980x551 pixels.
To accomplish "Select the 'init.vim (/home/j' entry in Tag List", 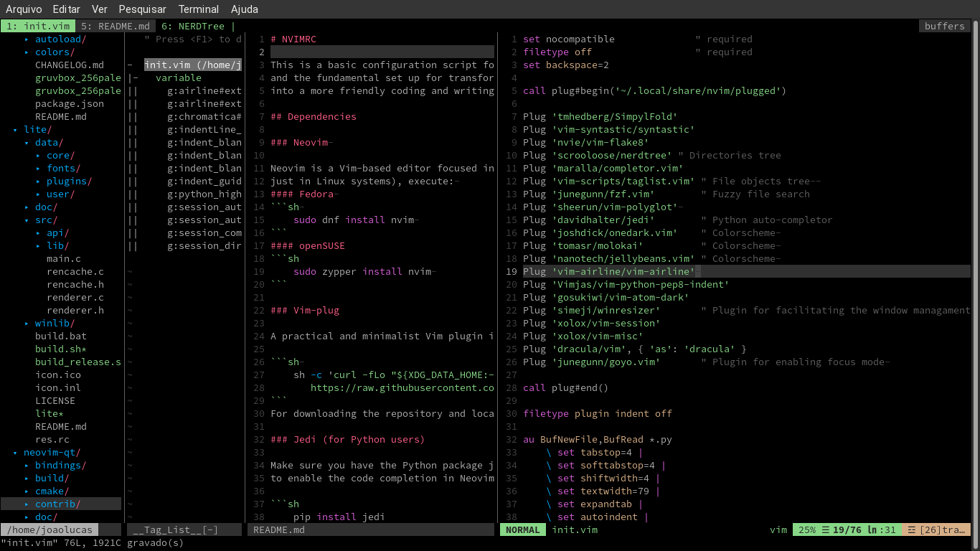I will tap(193, 65).
